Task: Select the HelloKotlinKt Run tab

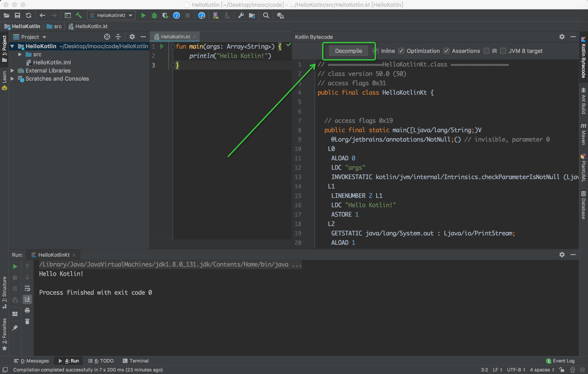Action: (54, 255)
